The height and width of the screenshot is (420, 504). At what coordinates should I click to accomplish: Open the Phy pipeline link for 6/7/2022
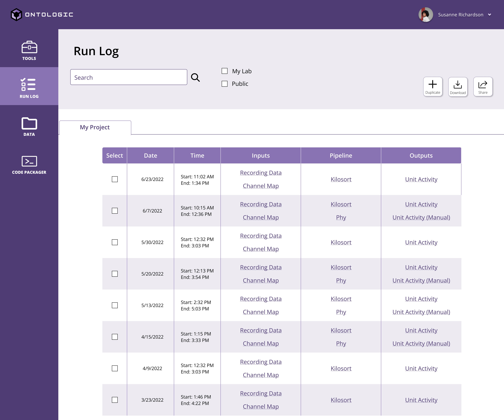click(x=341, y=217)
